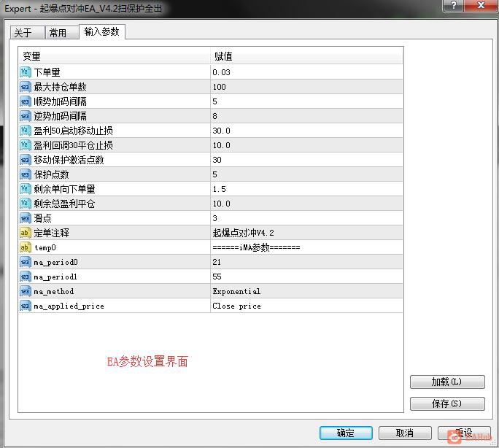The image size is (499, 448).
Task: Click the integer icon beside 最大持仓单数
Action: (25, 87)
